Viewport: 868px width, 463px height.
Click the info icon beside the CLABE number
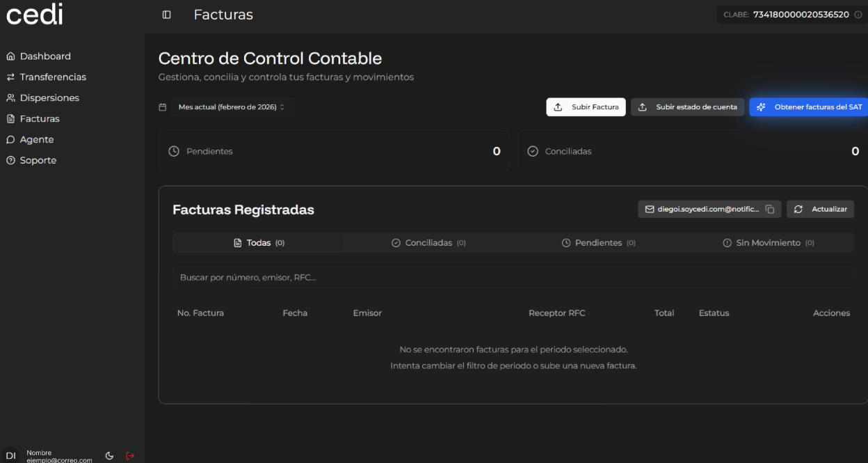(858, 15)
